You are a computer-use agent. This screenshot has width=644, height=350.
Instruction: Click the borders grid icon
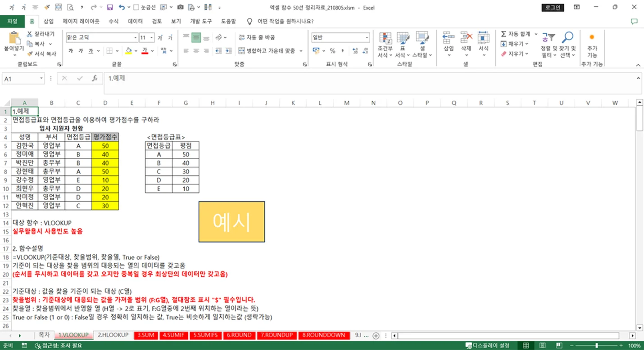109,51
